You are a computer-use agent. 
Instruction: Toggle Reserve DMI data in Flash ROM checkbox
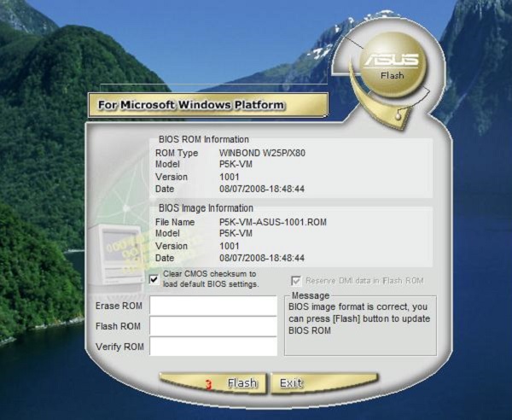click(296, 280)
